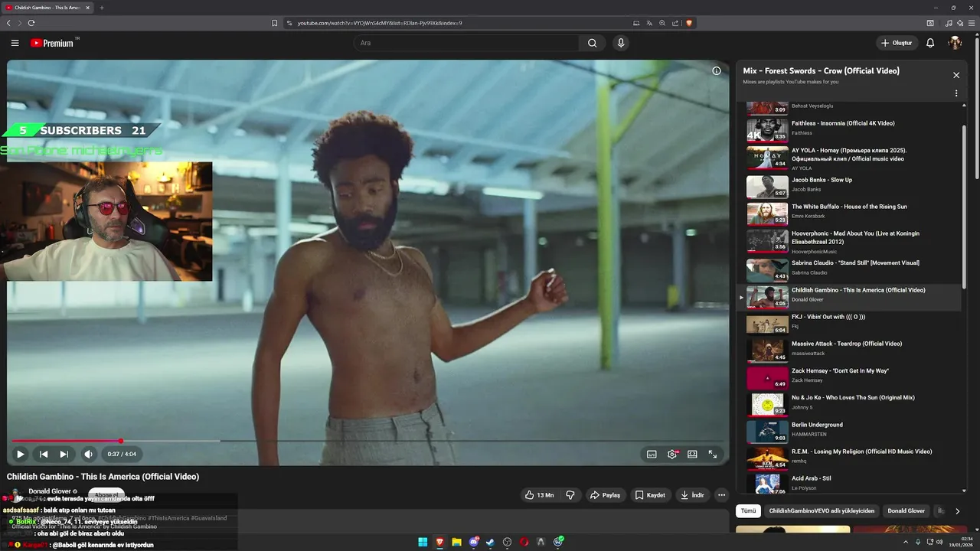The height and width of the screenshot is (551, 980).
Task: Skip to next video in player
Action: 64,454
